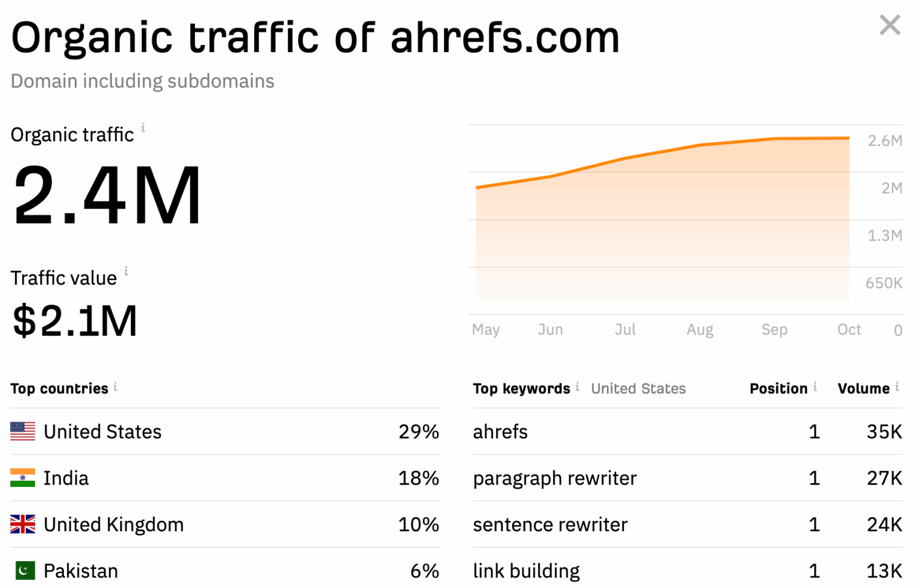The height and width of the screenshot is (588, 919).
Task: Click the United Kingdom flag icon
Action: pyautogui.click(x=22, y=524)
